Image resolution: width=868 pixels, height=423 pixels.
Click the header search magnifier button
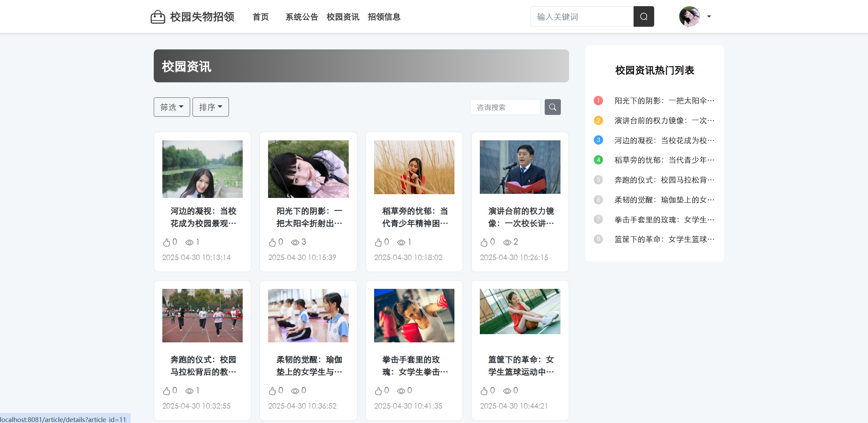click(644, 16)
